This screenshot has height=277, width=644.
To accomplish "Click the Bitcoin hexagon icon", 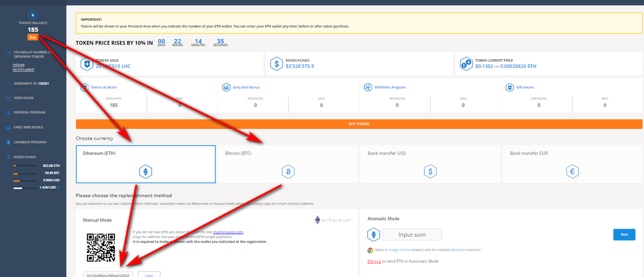I will (288, 171).
